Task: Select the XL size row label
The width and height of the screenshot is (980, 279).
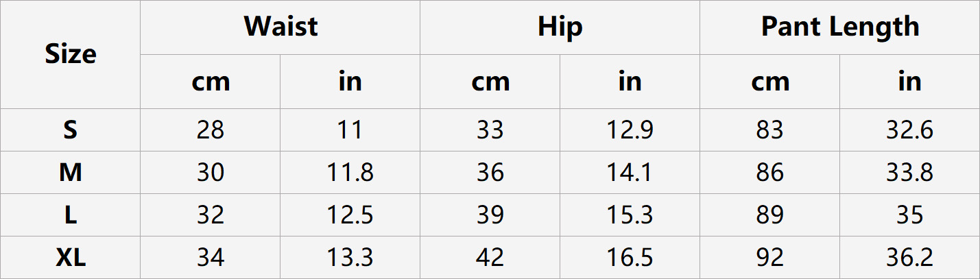Action: coord(71,258)
